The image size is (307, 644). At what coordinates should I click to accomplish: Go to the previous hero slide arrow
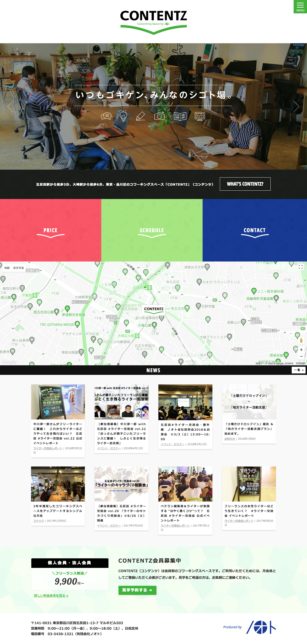point(10,106)
